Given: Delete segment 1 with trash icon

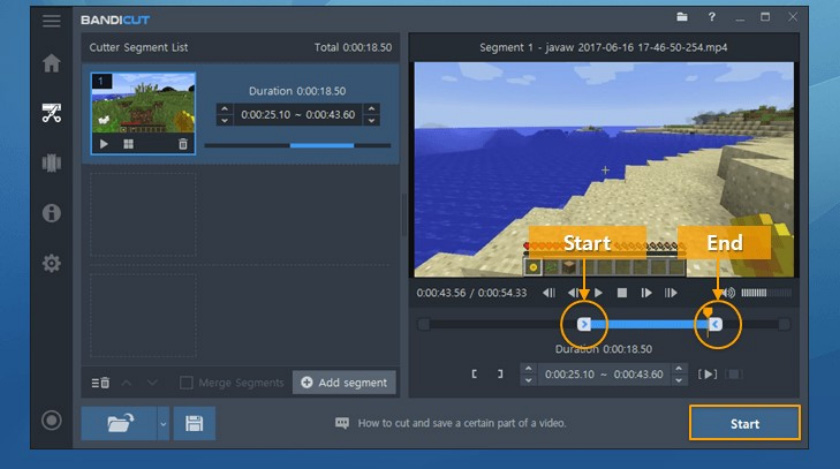Looking at the screenshot, I should tap(183, 144).
